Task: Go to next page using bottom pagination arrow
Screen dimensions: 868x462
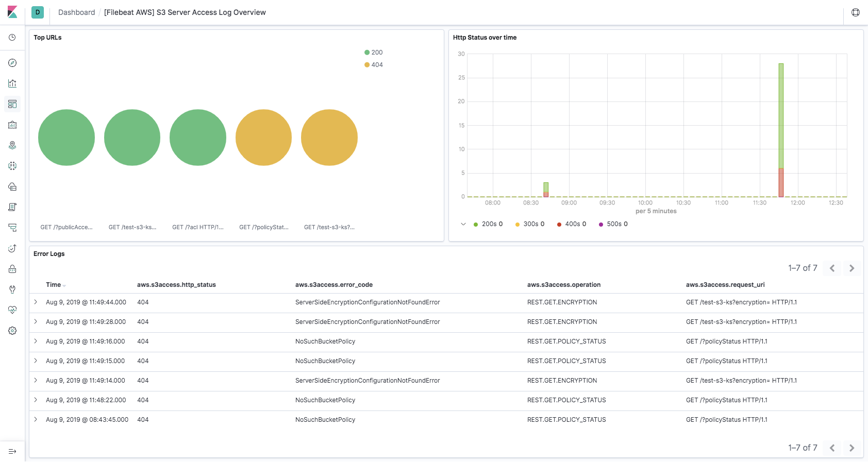Action: tap(852, 448)
